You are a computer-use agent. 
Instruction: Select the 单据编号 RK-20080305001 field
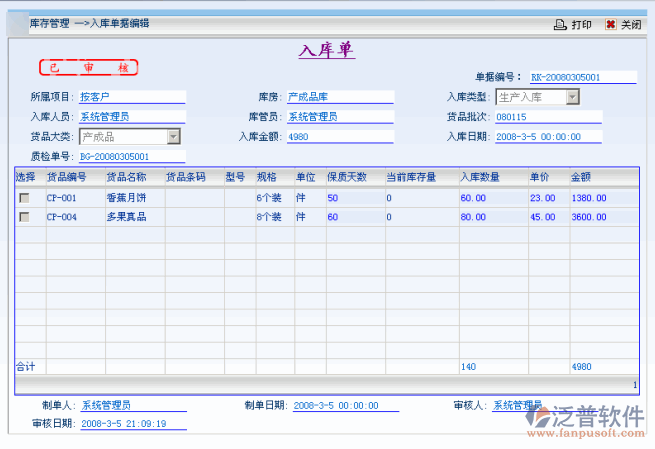point(581,77)
